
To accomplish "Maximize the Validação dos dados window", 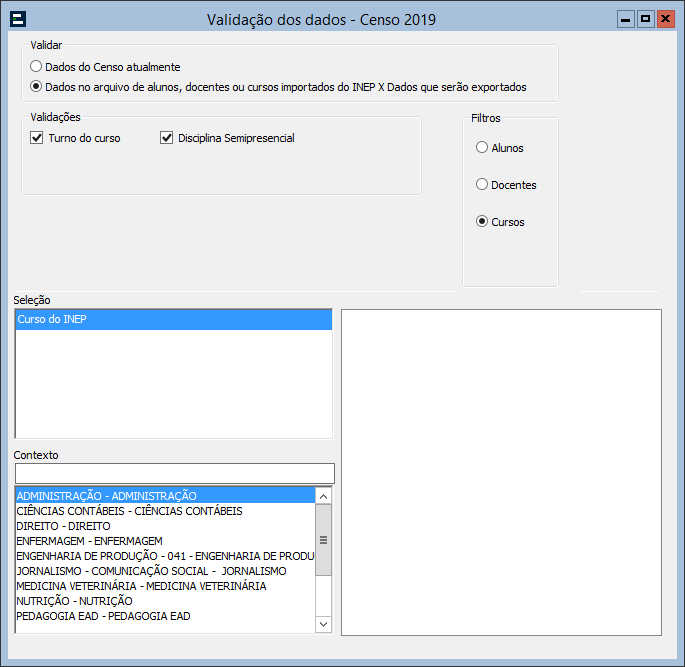I will pos(645,19).
